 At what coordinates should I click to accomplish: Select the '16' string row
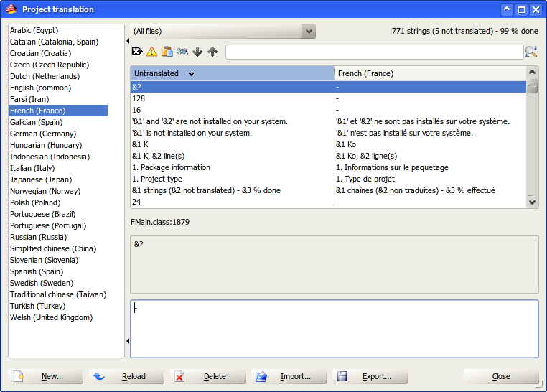click(x=328, y=111)
